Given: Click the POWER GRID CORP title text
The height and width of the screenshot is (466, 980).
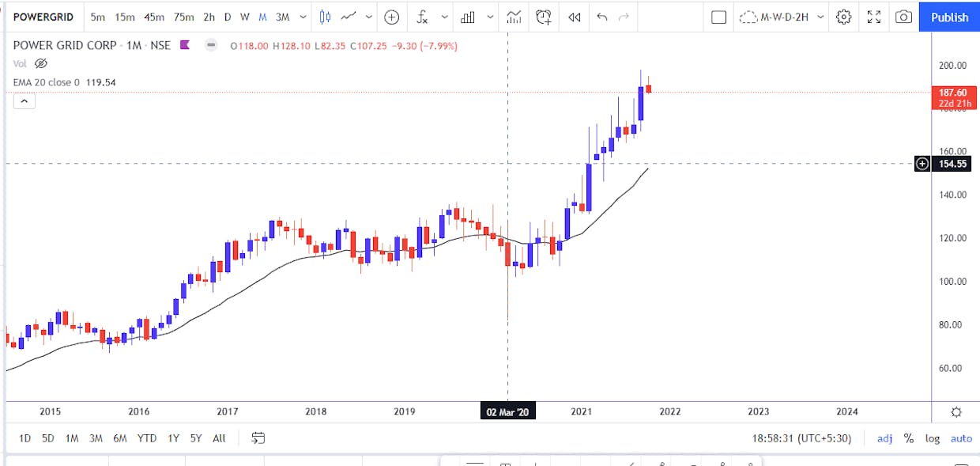Looking at the screenshot, I should click(66, 45).
